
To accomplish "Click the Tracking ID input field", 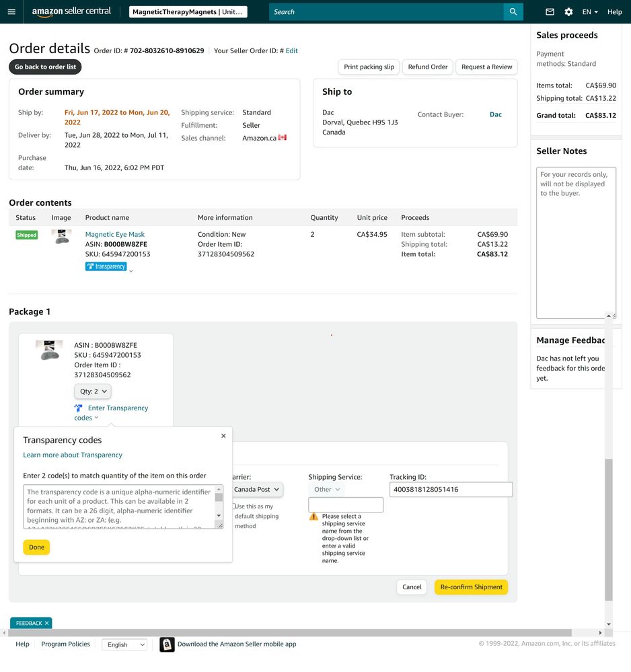I will (x=451, y=490).
